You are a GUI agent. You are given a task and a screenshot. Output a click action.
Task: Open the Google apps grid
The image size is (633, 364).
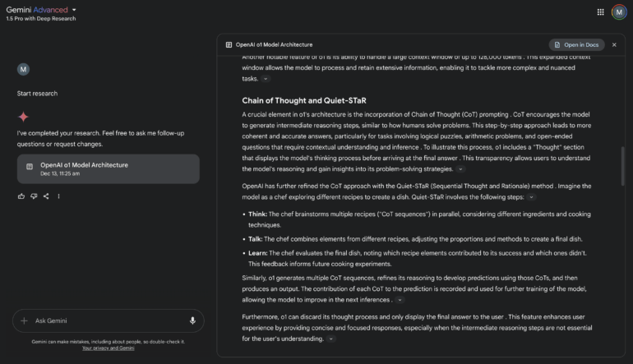[600, 12]
